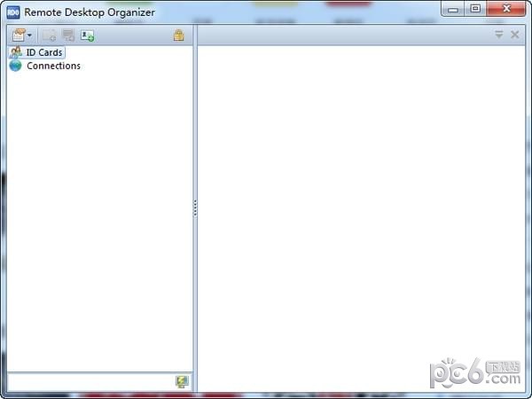Maximize the Remote Desktop Organizer window
Viewport: 532px width, 399px height.
click(475, 9)
